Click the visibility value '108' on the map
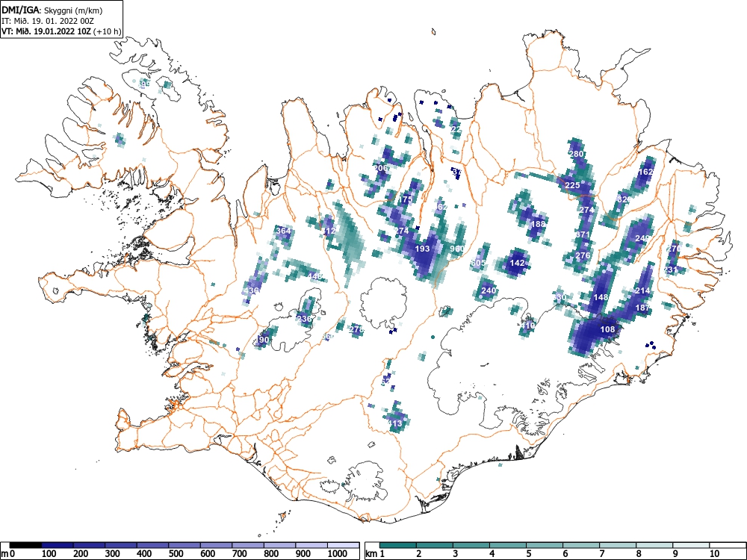The width and height of the screenshot is (747, 560). click(x=607, y=329)
